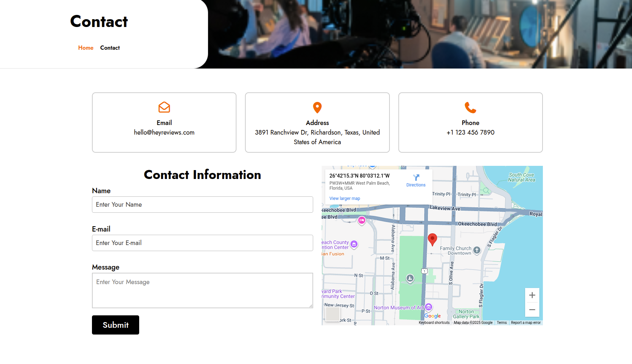Screen dimensions: 632x364
Task: Focus the Enter Your Name field
Action: (202, 205)
